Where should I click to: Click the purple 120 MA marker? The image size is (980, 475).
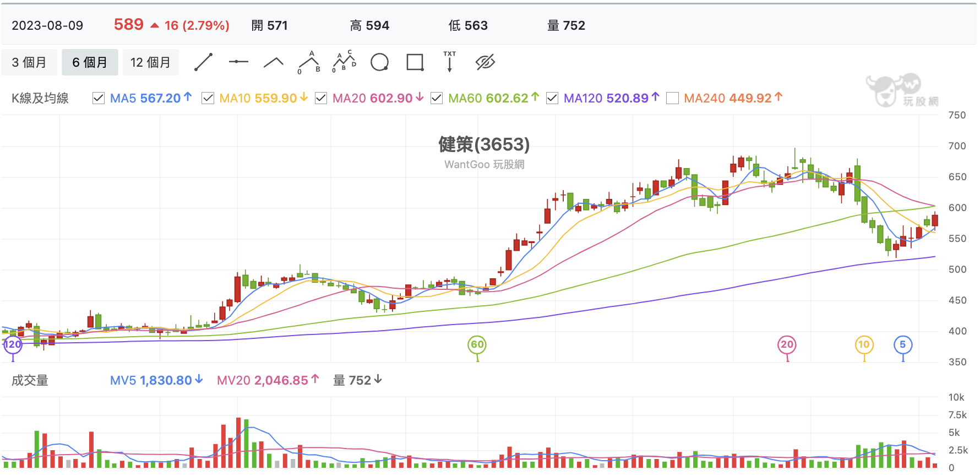click(13, 345)
